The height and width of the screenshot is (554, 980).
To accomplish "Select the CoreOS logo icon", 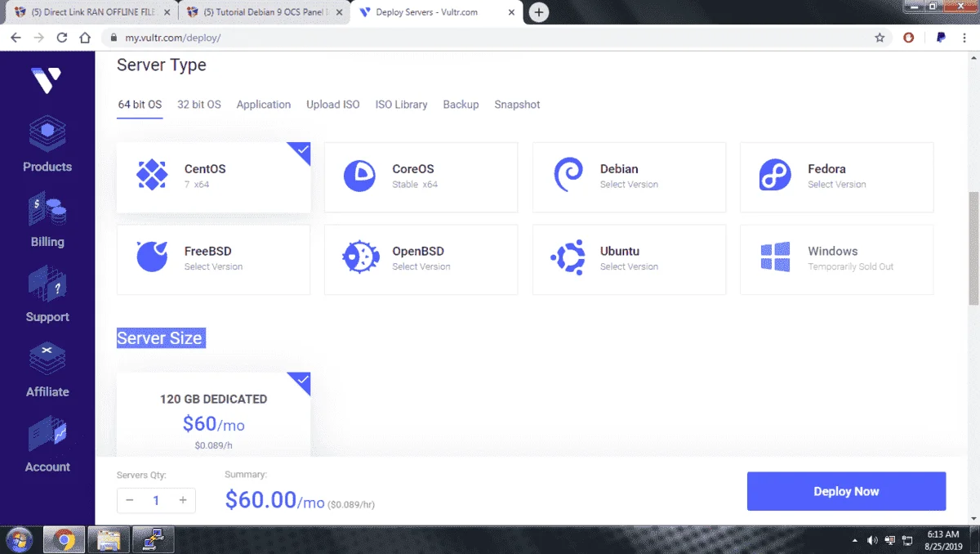I will pos(359,176).
